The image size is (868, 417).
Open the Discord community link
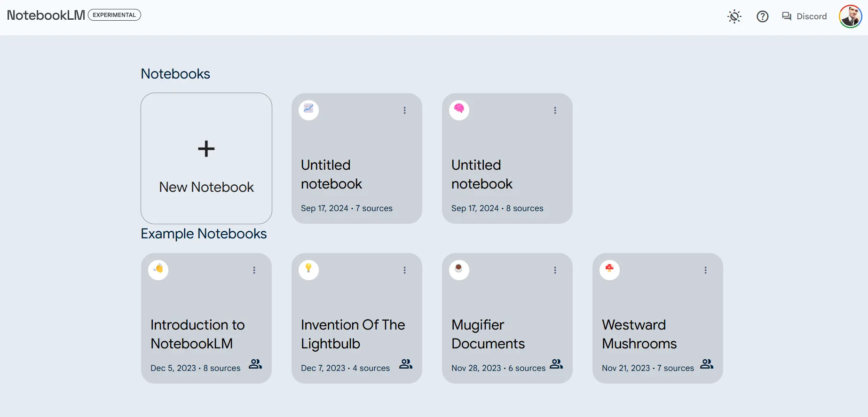coord(804,16)
